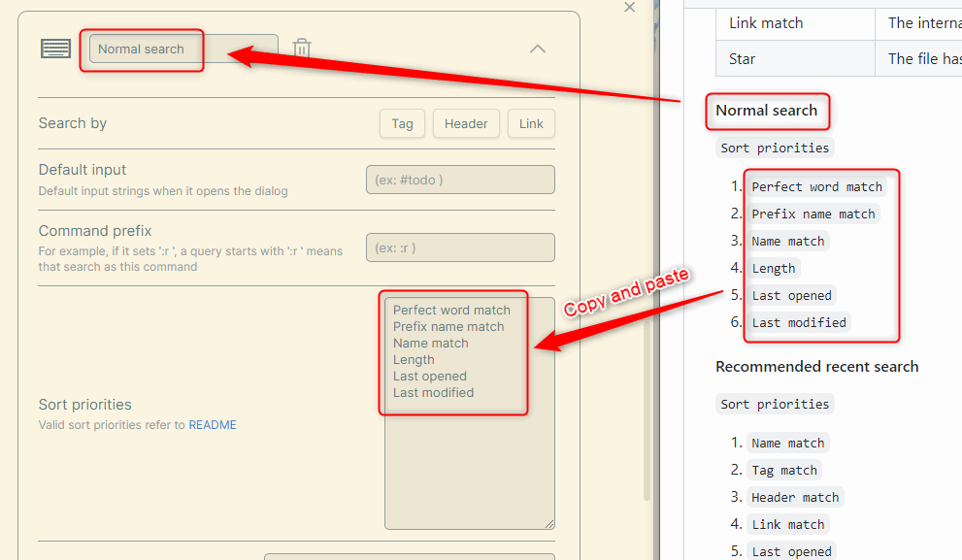
Task: Edit the Normal search command name field
Action: click(x=183, y=49)
